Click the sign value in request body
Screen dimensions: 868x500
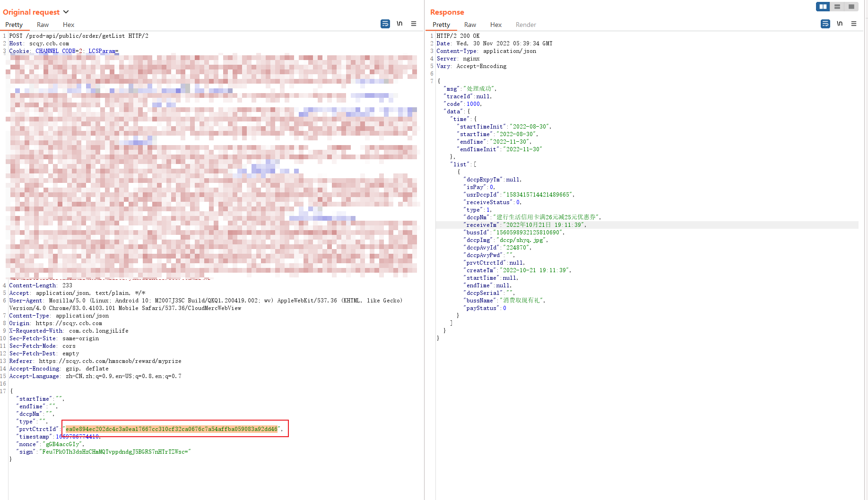[115, 452]
